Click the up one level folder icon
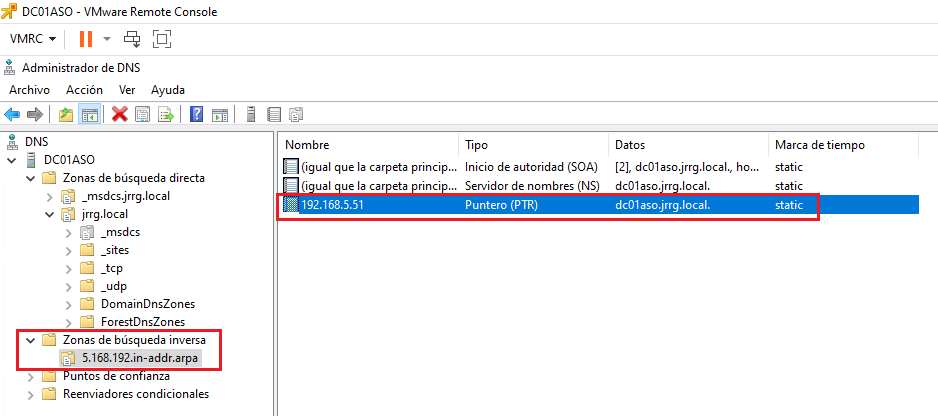Image resolution: width=938 pixels, height=416 pixels. [x=66, y=114]
